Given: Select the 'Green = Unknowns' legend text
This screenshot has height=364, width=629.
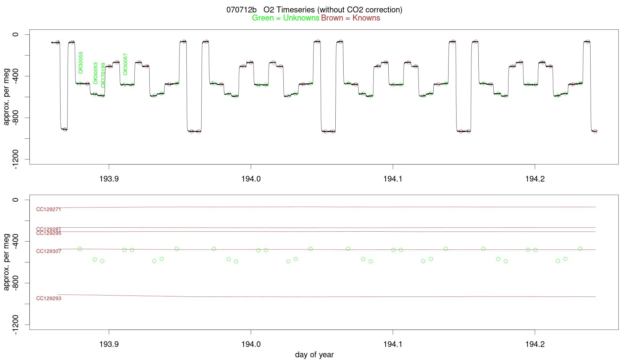Looking at the screenshot, I should 286,18.
